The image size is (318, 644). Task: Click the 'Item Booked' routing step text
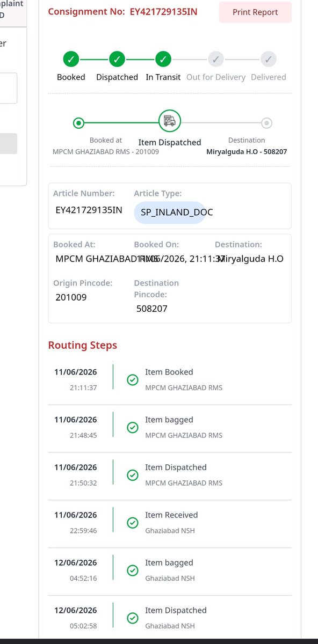coord(169,372)
